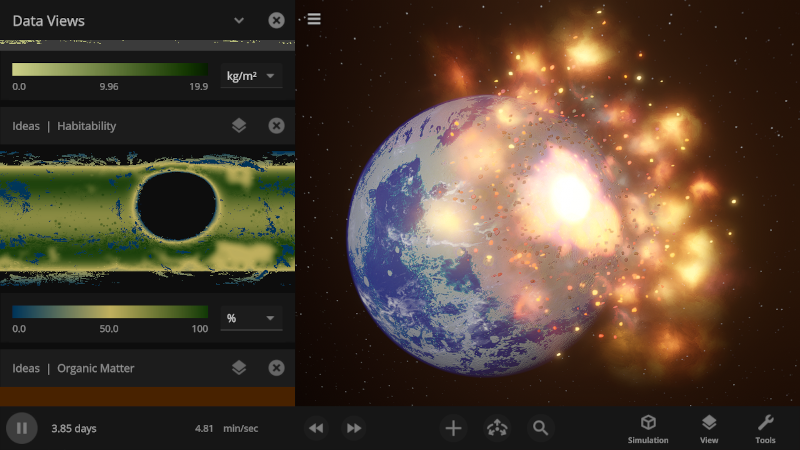Open the Tools wrench menu
Screen dimensions: 800x450
[765, 428]
